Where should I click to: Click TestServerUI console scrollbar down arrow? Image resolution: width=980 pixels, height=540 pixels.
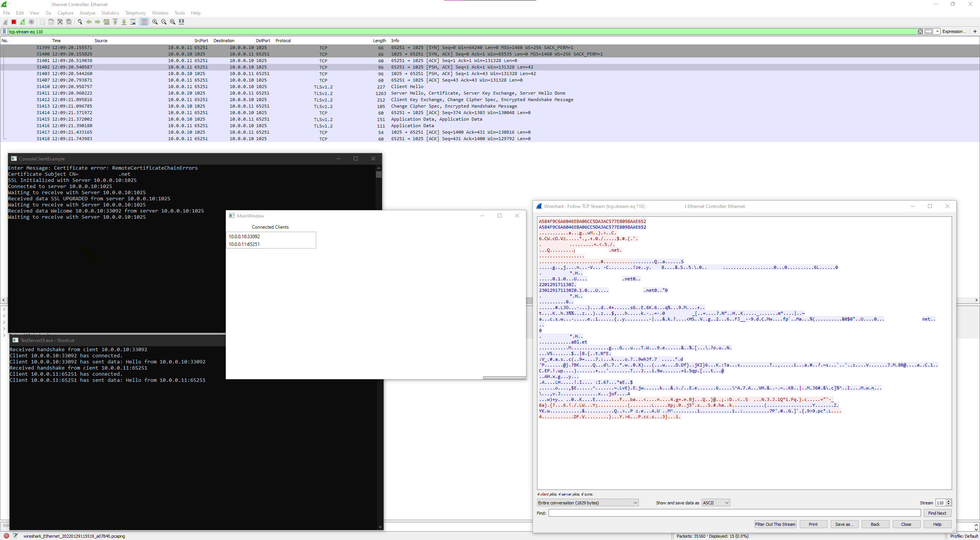click(x=380, y=527)
